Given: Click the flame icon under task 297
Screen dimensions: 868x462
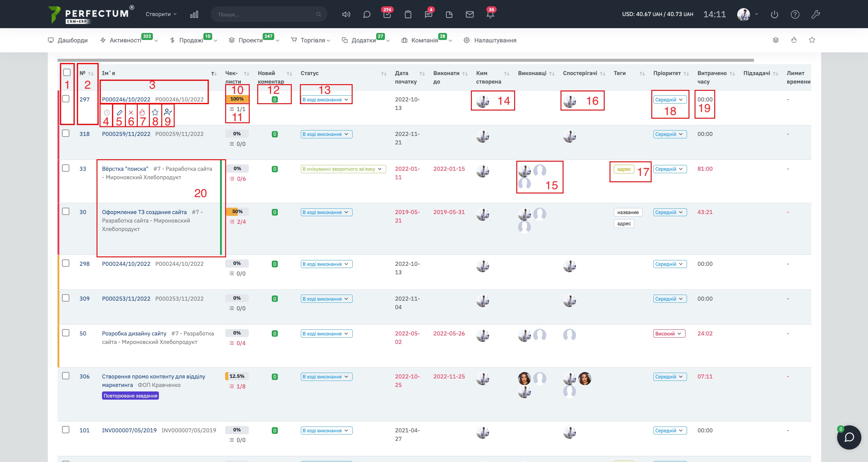Looking at the screenshot, I should coord(142,113).
